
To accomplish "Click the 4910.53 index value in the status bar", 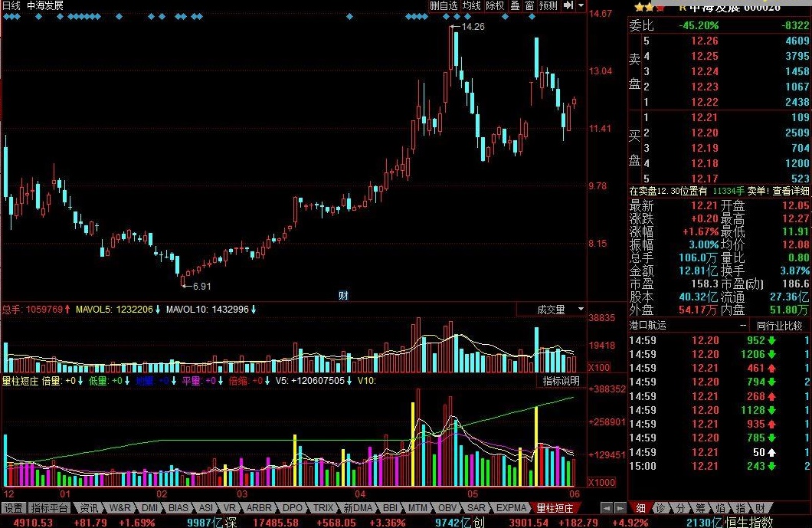I will 33,523.
